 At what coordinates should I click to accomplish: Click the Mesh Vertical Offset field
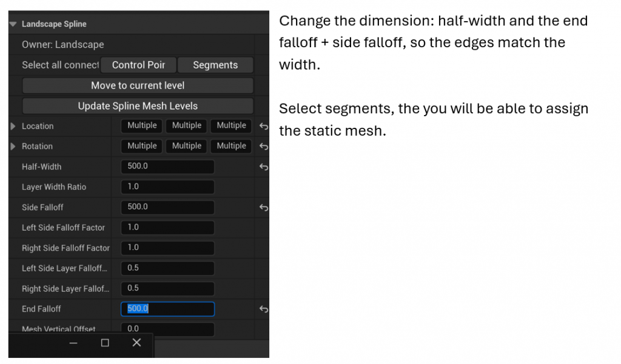tap(167, 329)
